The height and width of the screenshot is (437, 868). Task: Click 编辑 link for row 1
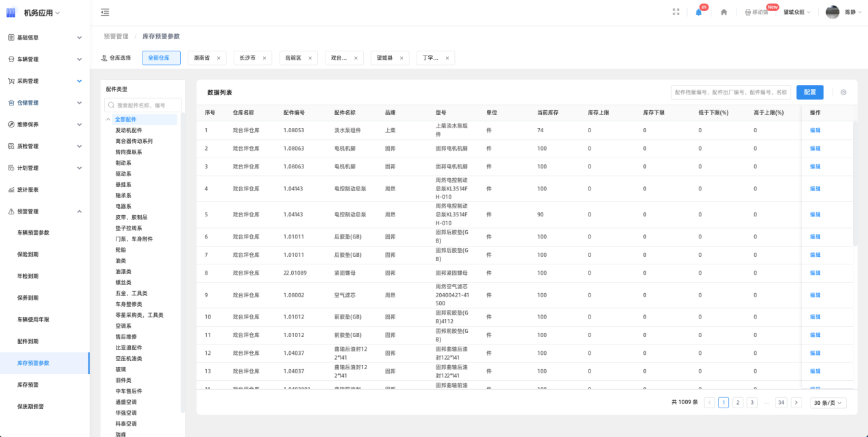coord(815,130)
